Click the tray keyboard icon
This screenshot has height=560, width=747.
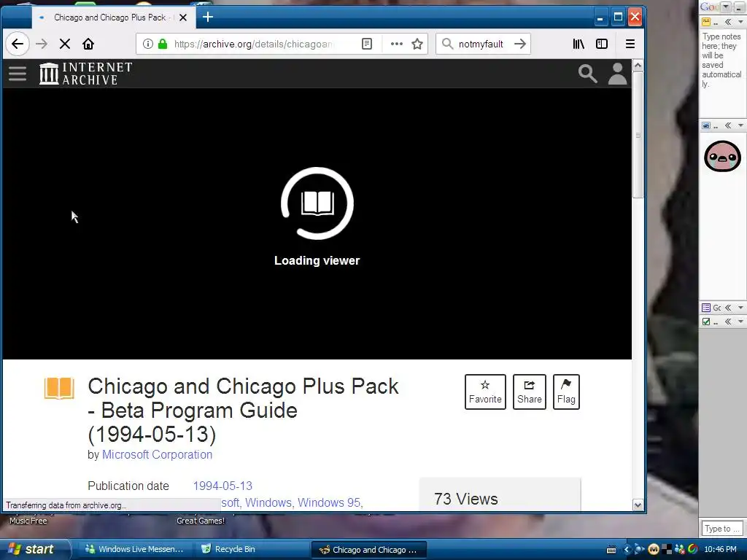pyautogui.click(x=611, y=550)
